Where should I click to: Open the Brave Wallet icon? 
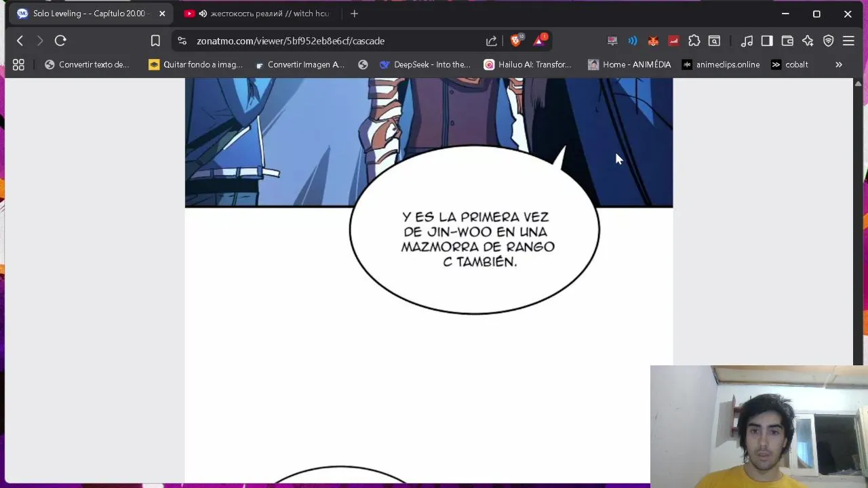(787, 41)
